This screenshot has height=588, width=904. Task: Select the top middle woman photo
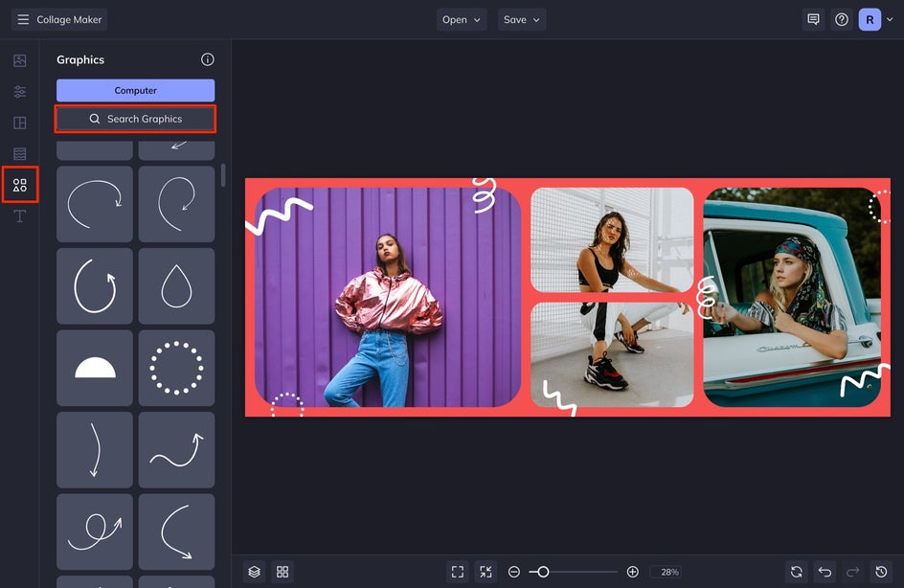[x=612, y=239]
